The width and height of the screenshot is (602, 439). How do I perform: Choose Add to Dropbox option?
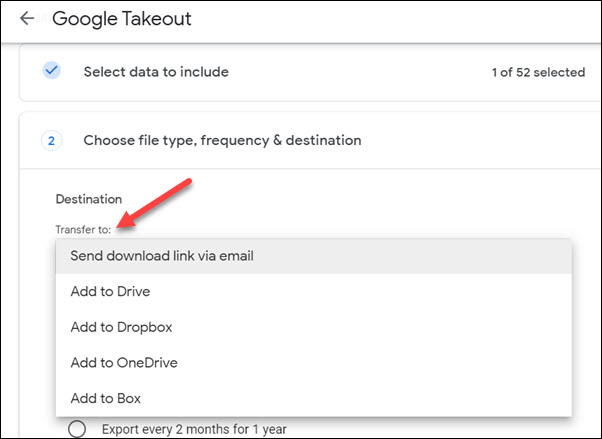point(314,327)
